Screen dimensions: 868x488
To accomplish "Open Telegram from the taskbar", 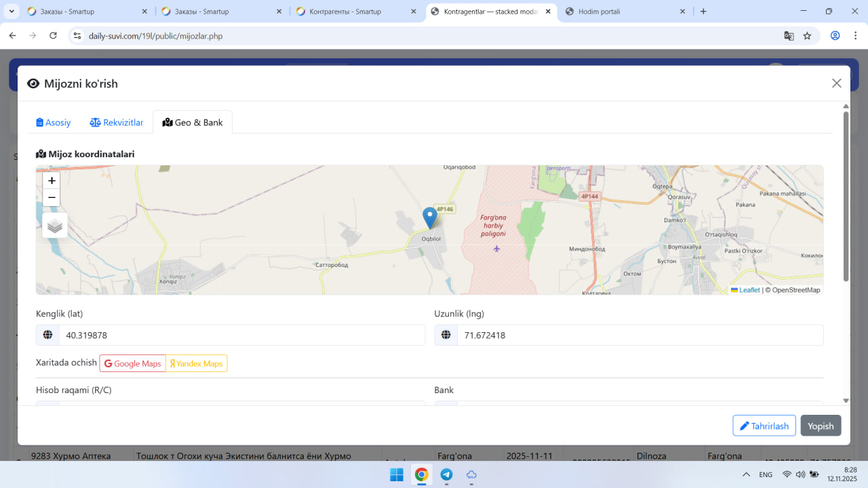I will pos(446,474).
